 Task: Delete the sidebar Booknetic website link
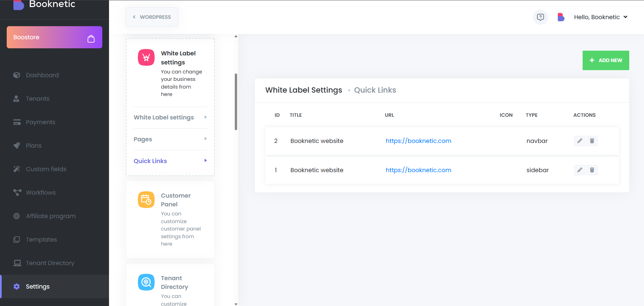pyautogui.click(x=592, y=170)
